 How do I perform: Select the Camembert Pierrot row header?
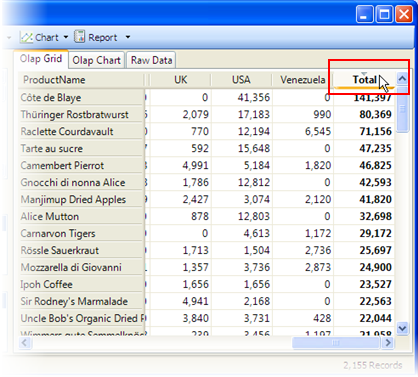tap(81, 166)
